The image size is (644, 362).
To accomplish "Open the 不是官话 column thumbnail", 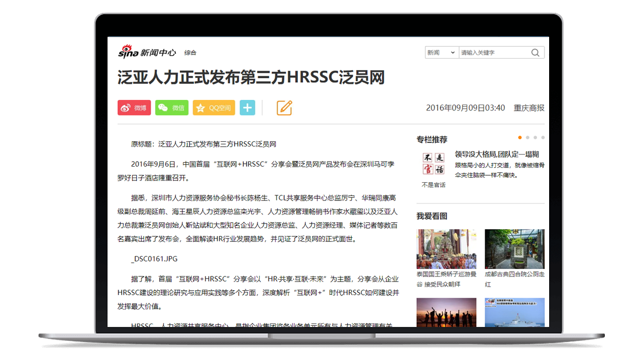I will 434,164.
